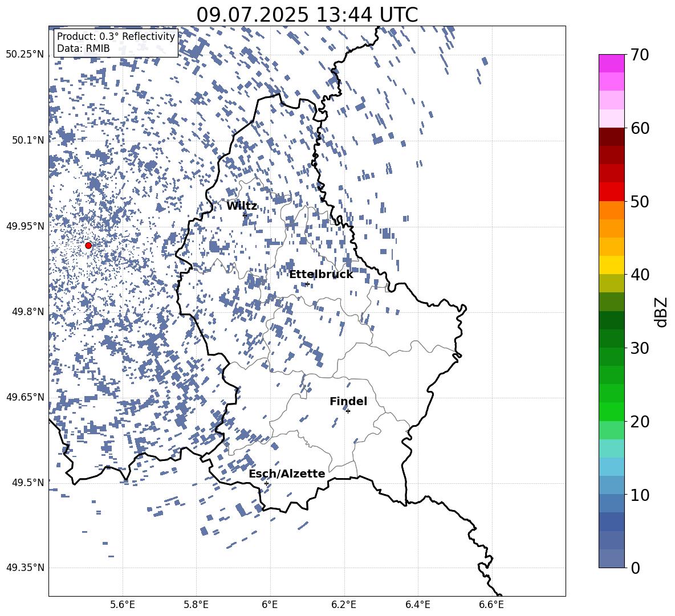675x616 pixels.
Task: Click the 49.35°N latitude label
Action: (25, 568)
